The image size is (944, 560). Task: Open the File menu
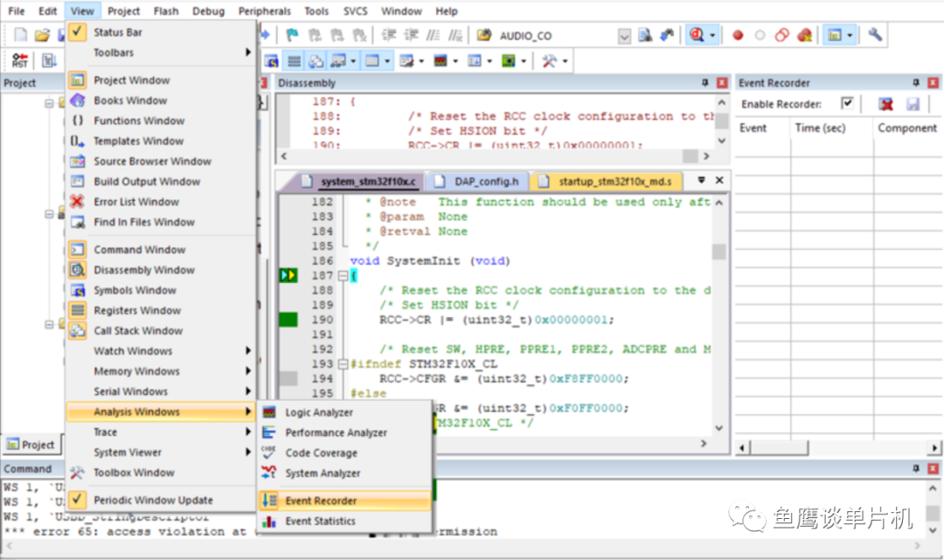[17, 10]
